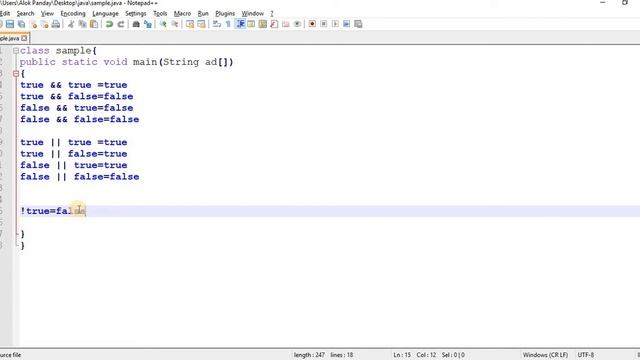Open the Search menu
Viewport: 640px width, 360px height.
[x=25, y=13]
